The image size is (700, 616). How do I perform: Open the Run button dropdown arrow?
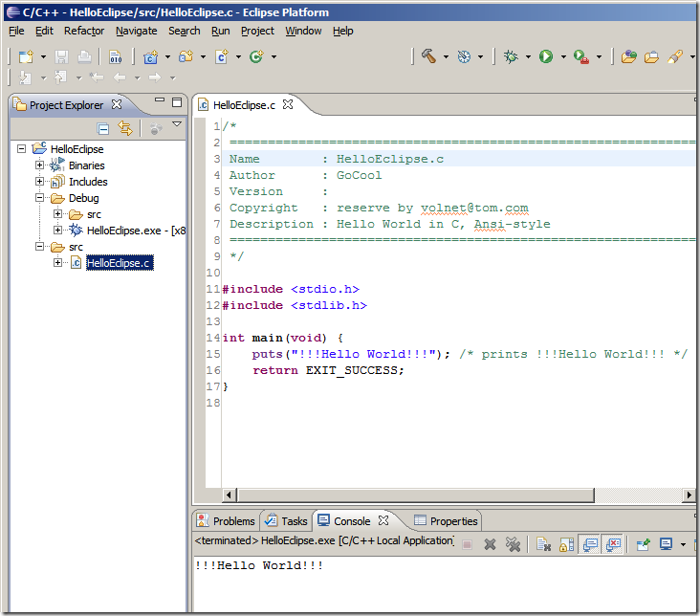click(x=563, y=56)
